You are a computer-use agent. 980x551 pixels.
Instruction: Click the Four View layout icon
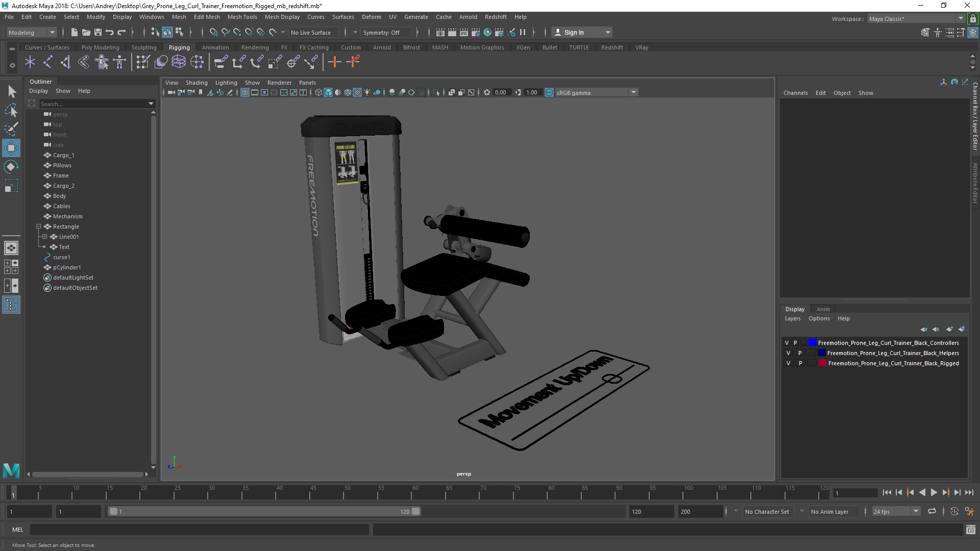[11, 267]
